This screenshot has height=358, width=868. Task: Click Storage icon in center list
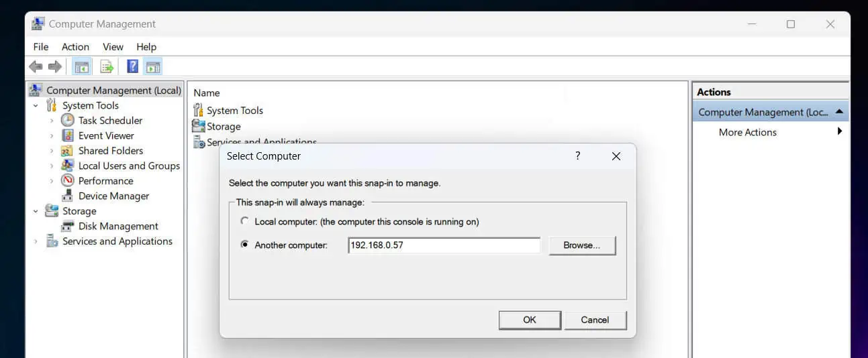pyautogui.click(x=198, y=126)
